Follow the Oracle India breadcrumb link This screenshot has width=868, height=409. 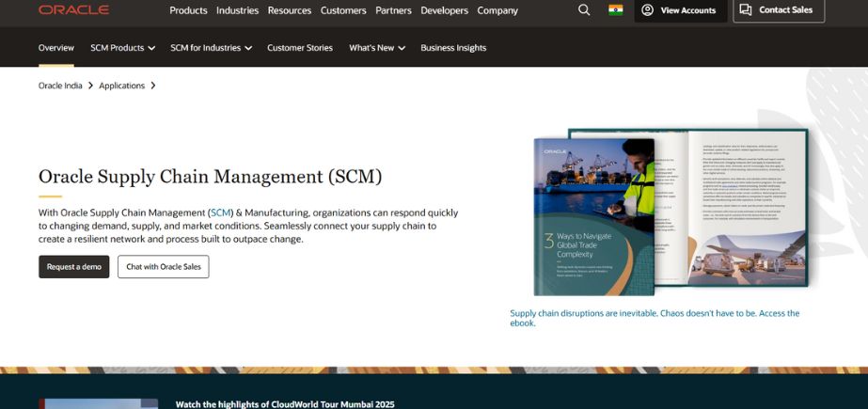[x=60, y=86]
